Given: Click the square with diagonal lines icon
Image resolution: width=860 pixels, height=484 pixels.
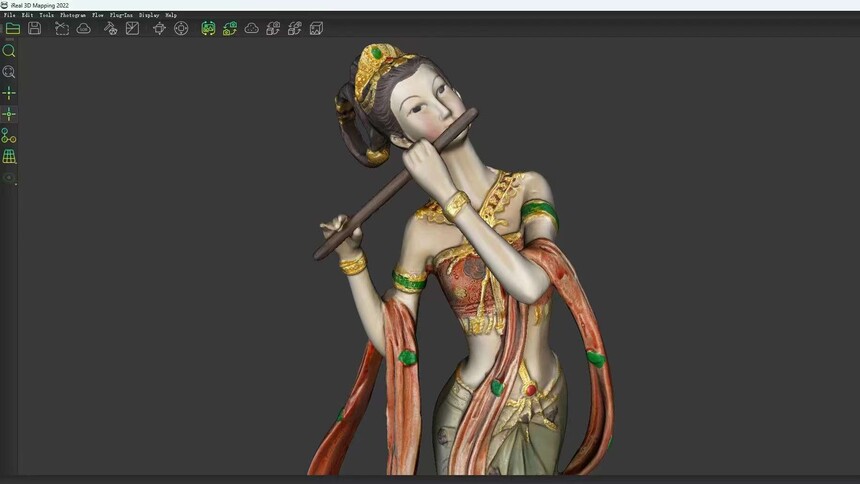Looking at the screenshot, I should point(132,28).
